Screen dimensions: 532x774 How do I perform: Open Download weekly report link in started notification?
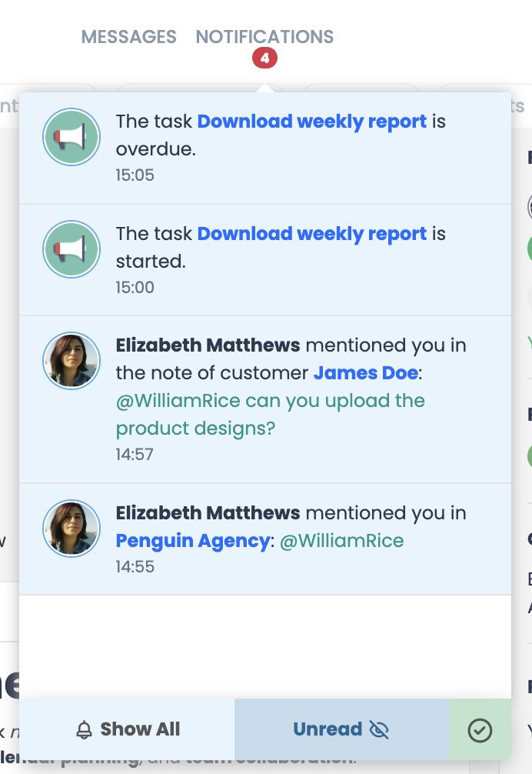tap(311, 234)
